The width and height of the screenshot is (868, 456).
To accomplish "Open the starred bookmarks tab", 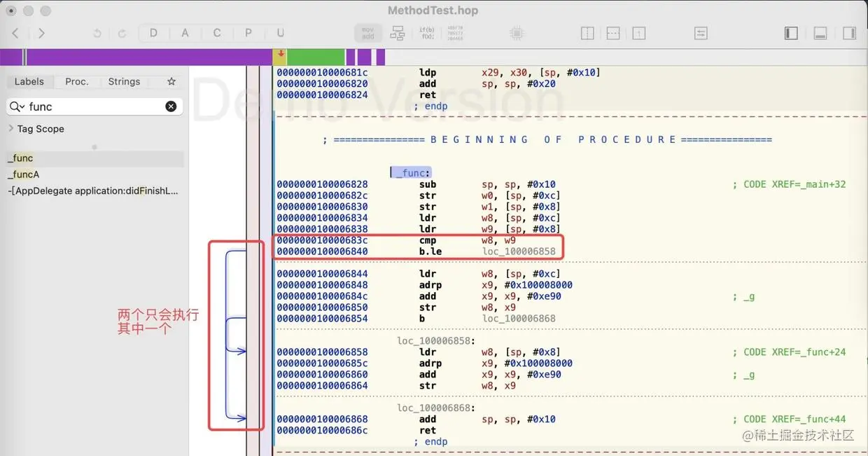I will 171,82.
